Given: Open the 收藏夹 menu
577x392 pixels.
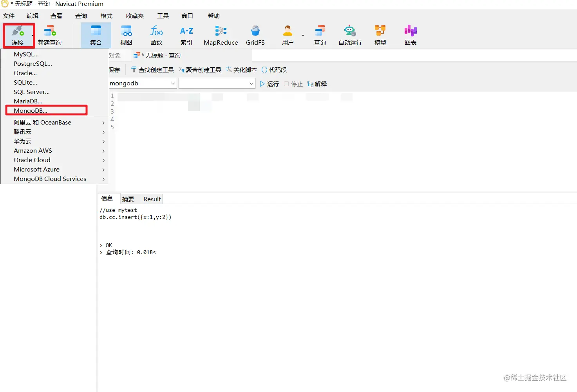Looking at the screenshot, I should pyautogui.click(x=135, y=16).
